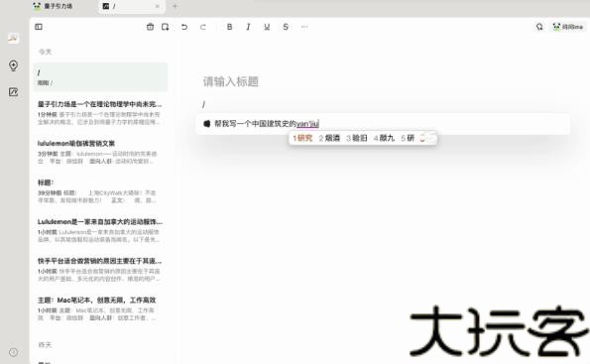
Task: Open the note Lululemon是一家来自加拿大的运动服饰...
Action: (x=100, y=230)
